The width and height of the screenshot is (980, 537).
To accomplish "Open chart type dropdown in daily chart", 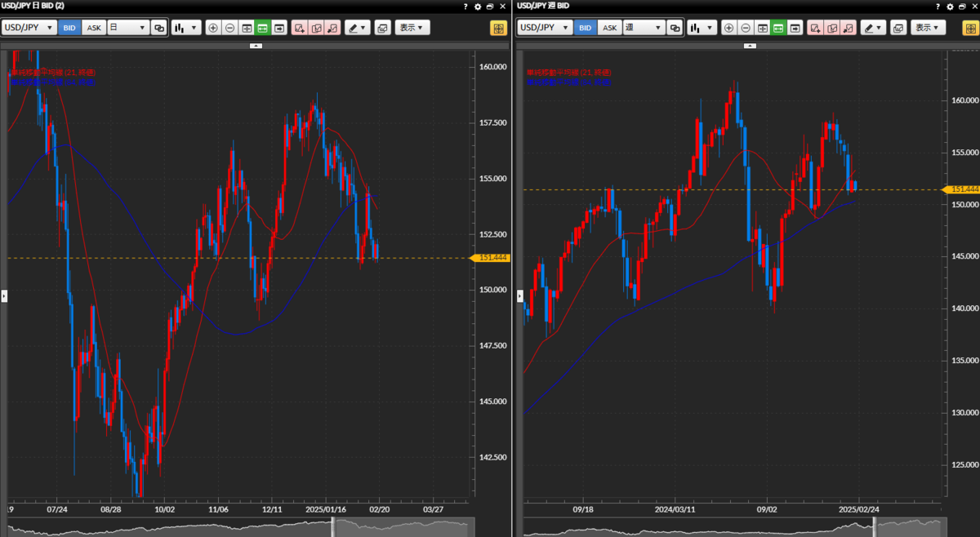I will tap(186, 28).
